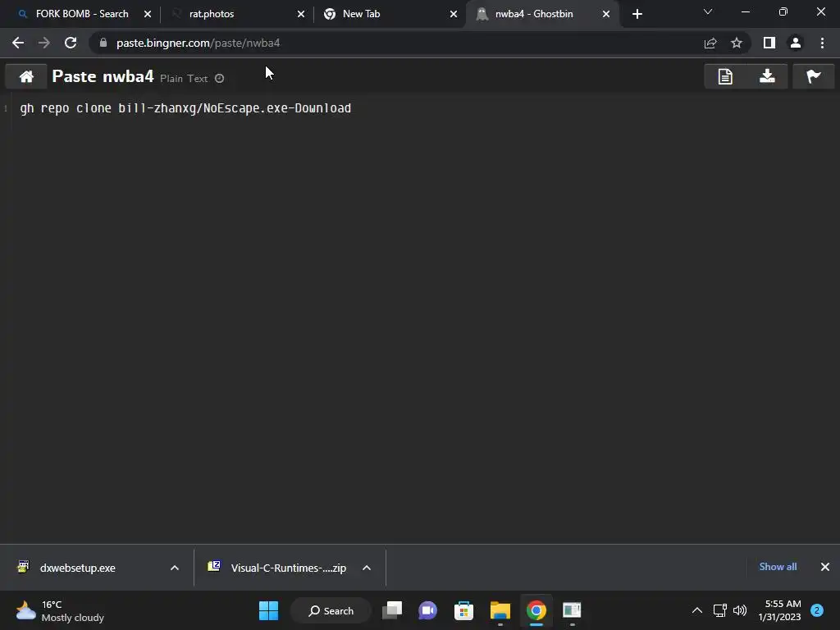Screen dimensions: 840x630
Task: Open raw paste view document icon
Action: point(725,76)
